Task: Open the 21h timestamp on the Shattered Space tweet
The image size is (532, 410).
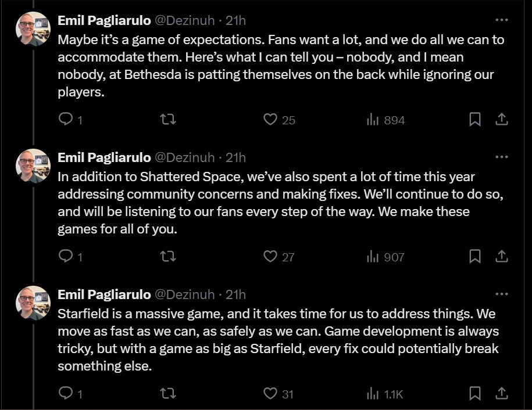Action: pyautogui.click(x=235, y=157)
